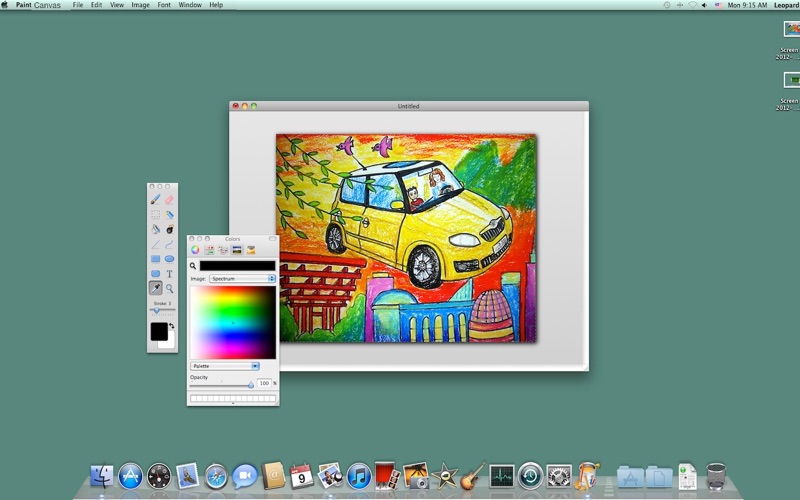
Task: Click the volume speaker icon in menu bar
Action: coord(705,5)
